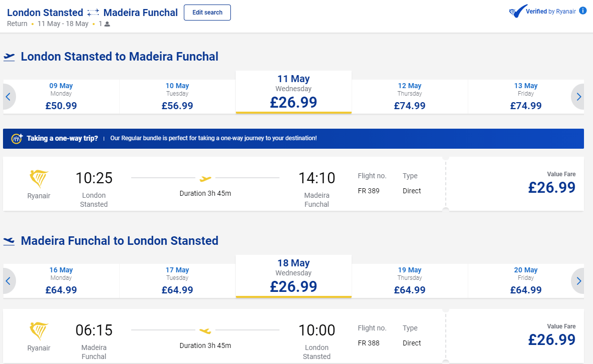Show earlier return dates with left arrow
The image size is (593, 364).
click(x=8, y=281)
